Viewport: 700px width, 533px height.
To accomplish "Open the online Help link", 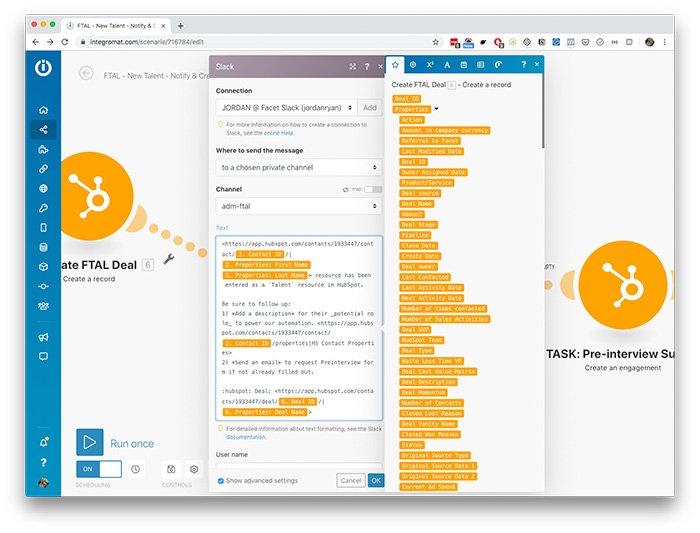I will (279, 133).
